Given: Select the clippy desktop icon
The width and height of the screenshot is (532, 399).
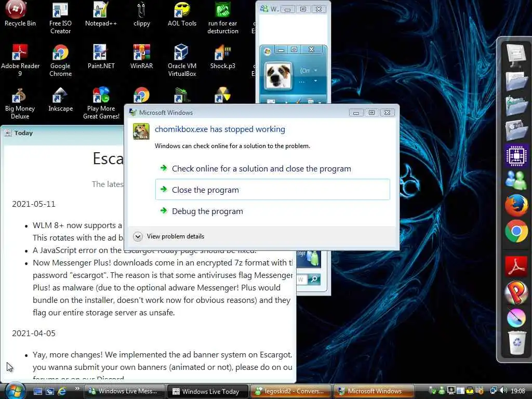Looking at the screenshot, I should coord(141,14).
